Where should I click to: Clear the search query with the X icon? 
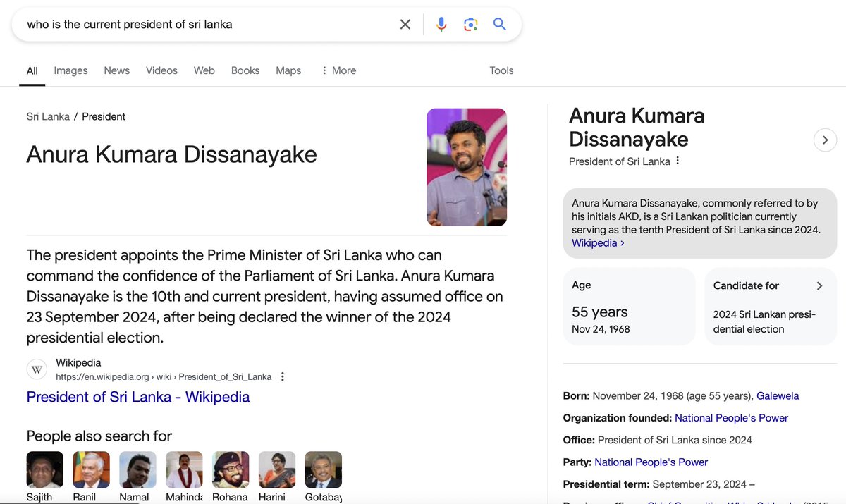point(405,25)
